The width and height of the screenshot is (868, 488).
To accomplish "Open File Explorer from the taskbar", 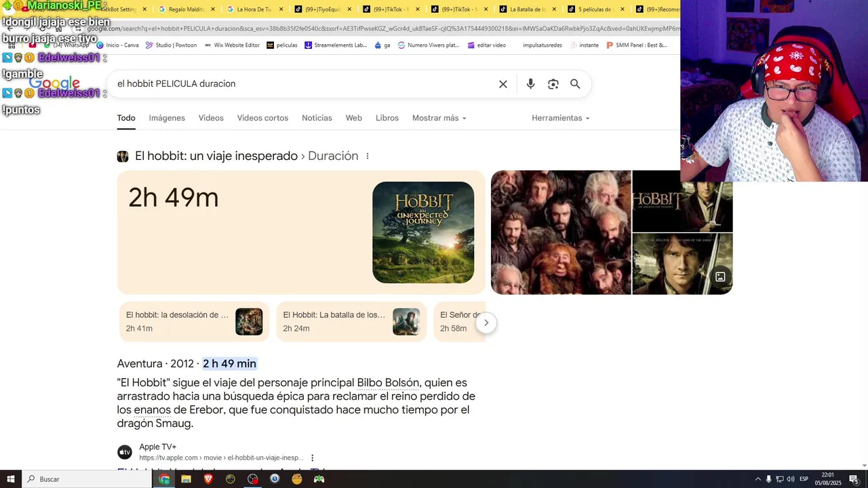I will click(x=186, y=479).
